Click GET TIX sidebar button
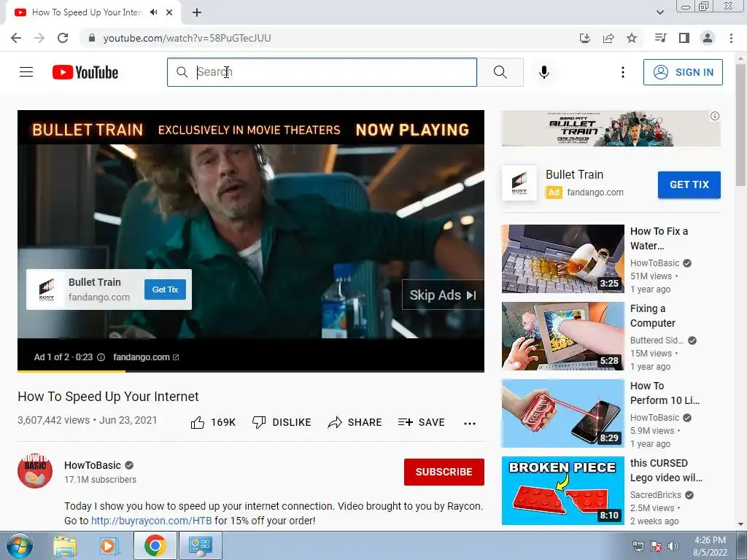The image size is (747, 560). pyautogui.click(x=689, y=184)
